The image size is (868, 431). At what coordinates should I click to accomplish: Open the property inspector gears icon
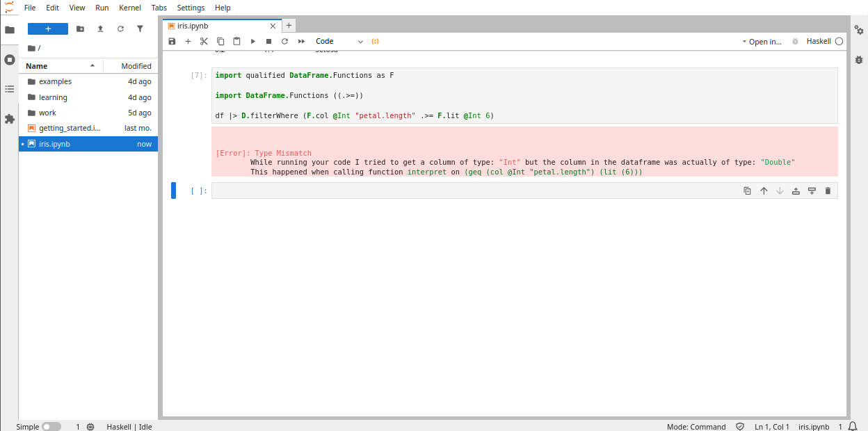tap(859, 30)
